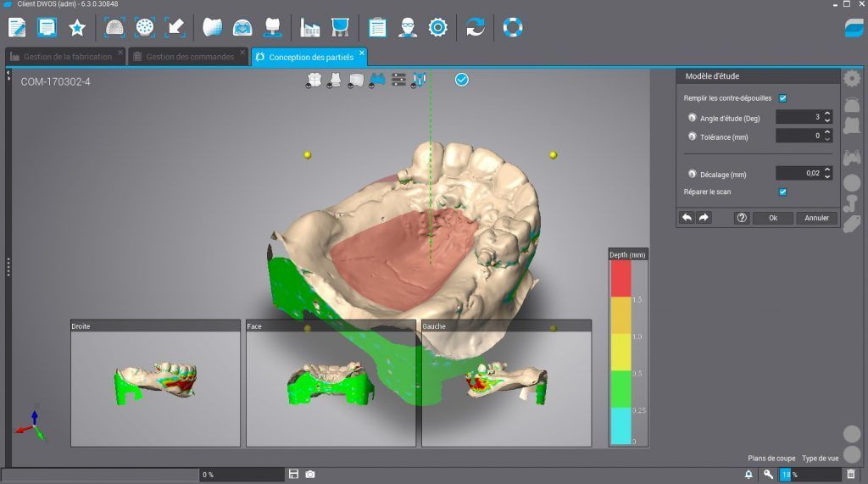Uncheck Remplir les contre-dépouilles checkbox
Viewport: 868px width, 484px height.
[782, 98]
